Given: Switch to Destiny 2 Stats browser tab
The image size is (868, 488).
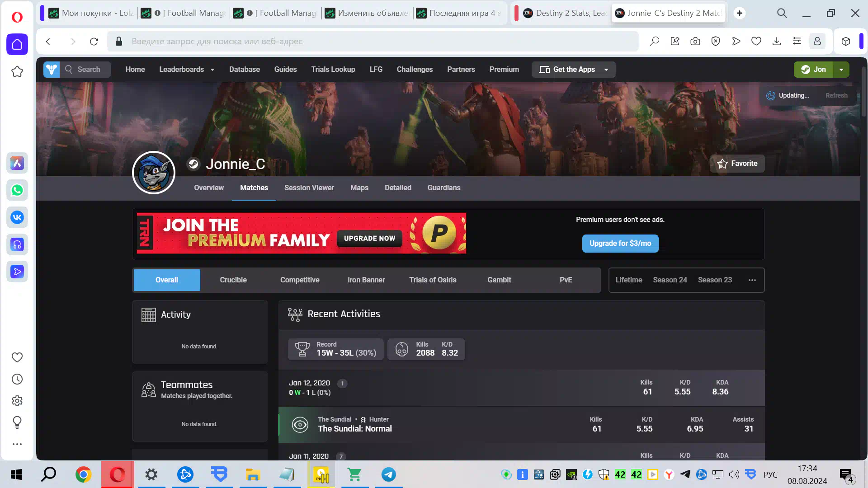Looking at the screenshot, I should [565, 13].
